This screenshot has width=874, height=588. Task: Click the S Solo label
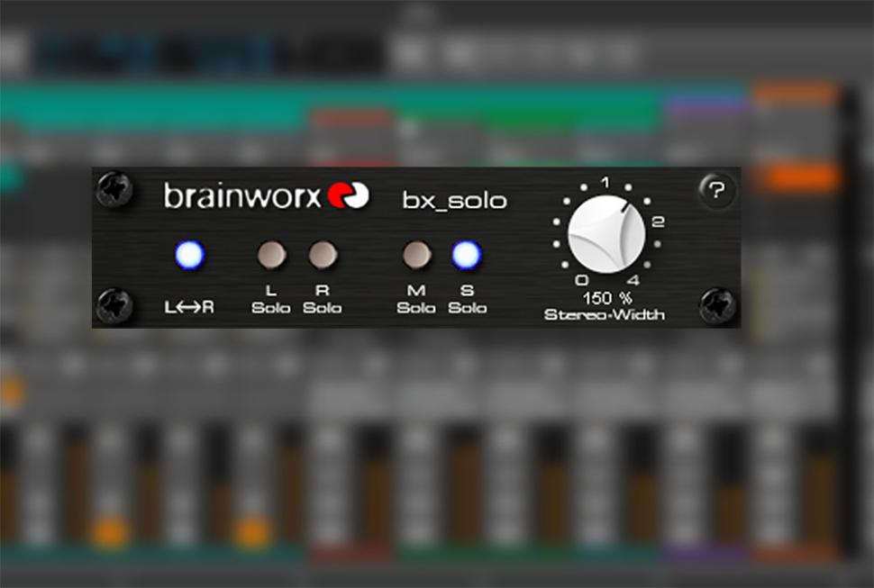coord(468,299)
